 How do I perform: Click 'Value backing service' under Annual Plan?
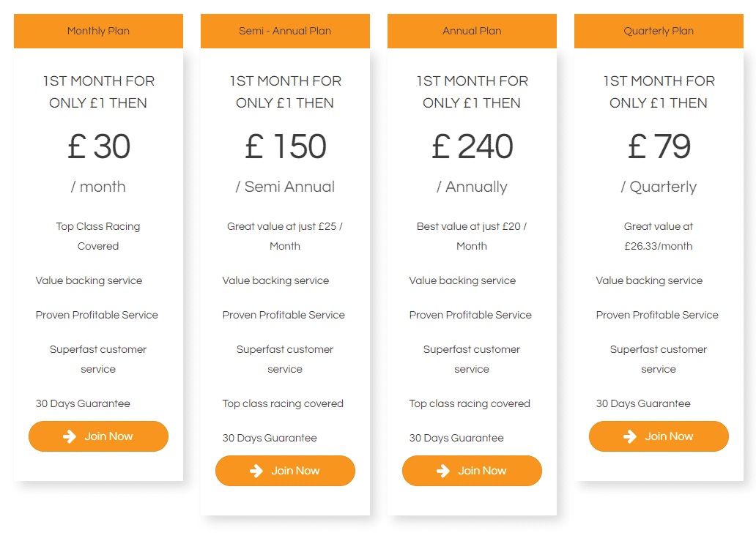[x=462, y=280]
